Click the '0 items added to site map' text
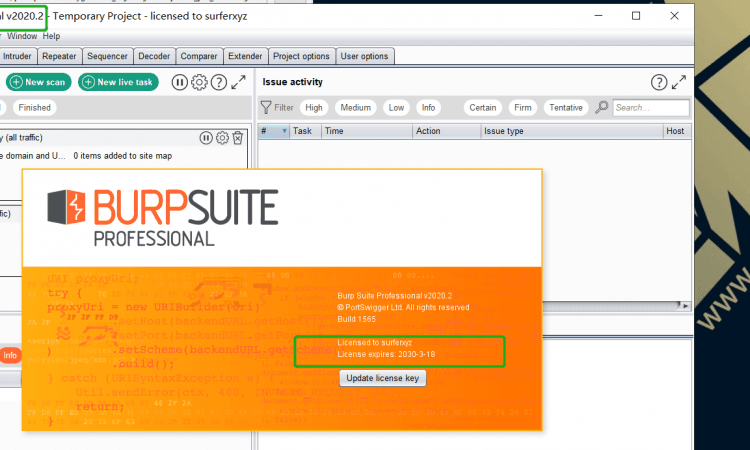 122,156
